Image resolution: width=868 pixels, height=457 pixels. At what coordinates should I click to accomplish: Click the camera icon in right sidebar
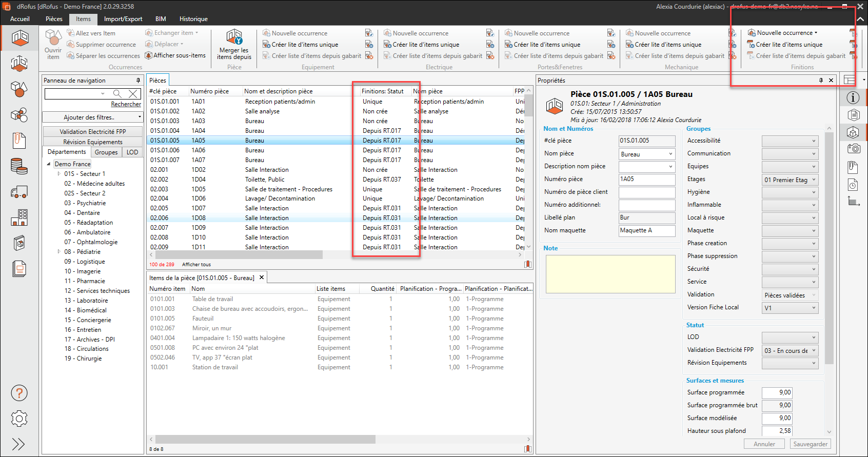coord(853,149)
